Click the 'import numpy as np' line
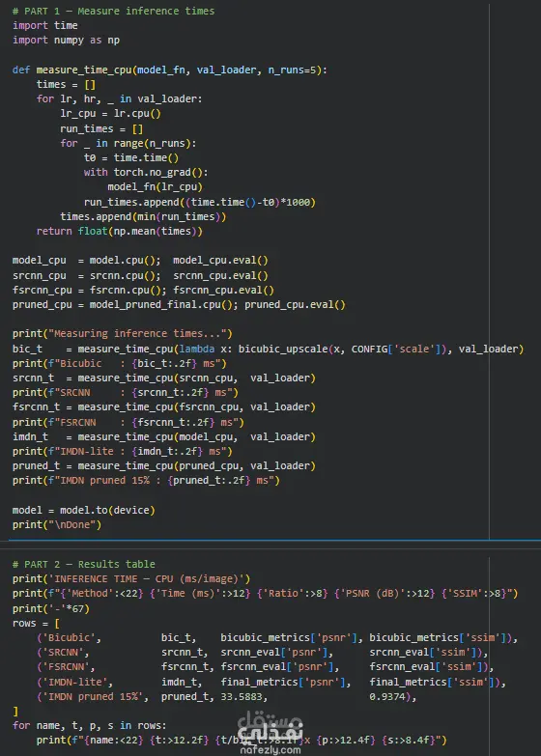 [x=66, y=40]
